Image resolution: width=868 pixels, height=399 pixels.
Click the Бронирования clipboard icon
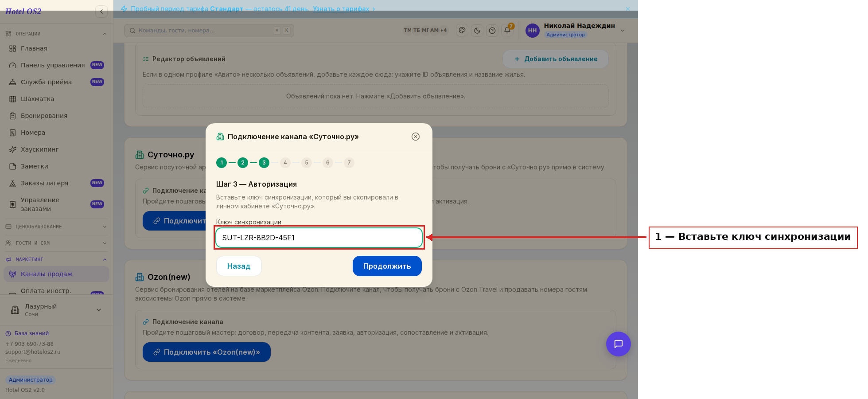[x=12, y=116]
